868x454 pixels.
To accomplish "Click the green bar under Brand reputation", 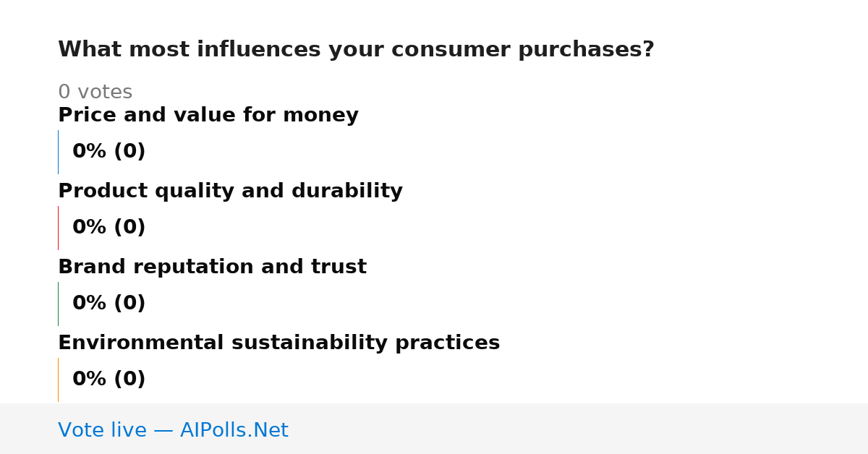I will [x=59, y=304].
